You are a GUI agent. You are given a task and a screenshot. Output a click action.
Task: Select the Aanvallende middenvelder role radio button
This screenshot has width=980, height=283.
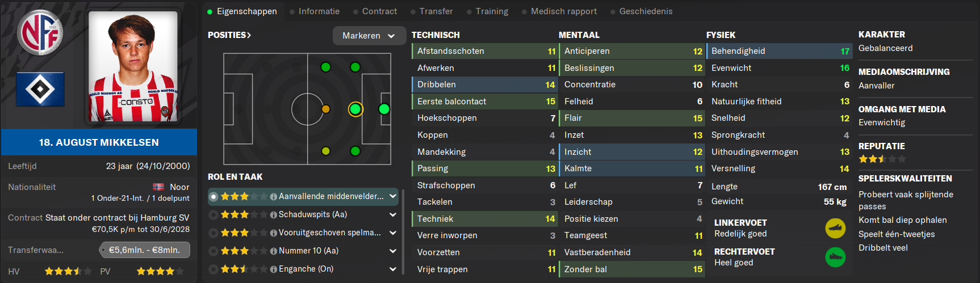click(x=213, y=197)
